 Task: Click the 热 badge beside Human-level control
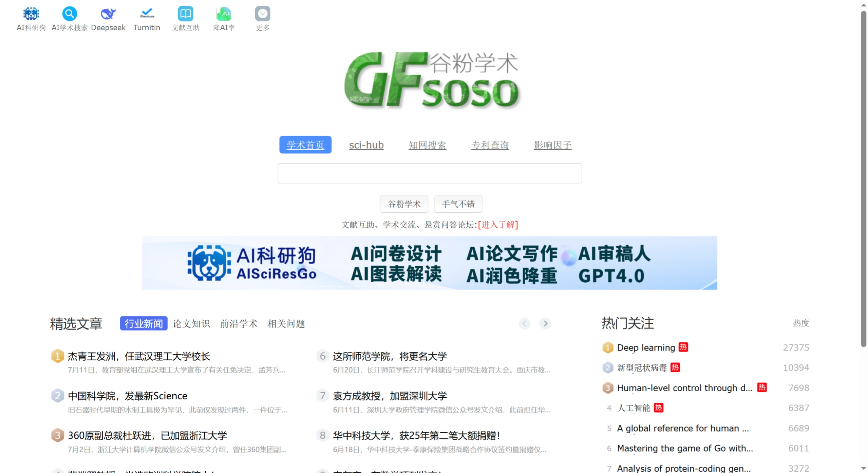click(x=762, y=387)
